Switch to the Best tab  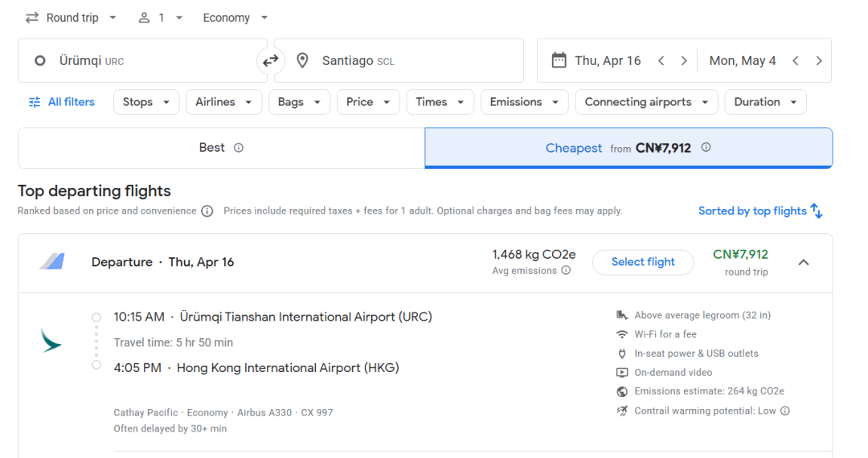click(x=222, y=148)
